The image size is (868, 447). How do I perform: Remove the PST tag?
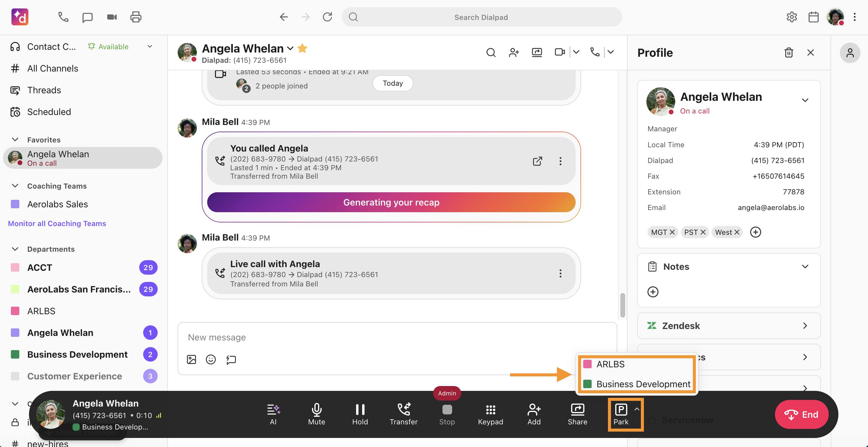click(703, 232)
